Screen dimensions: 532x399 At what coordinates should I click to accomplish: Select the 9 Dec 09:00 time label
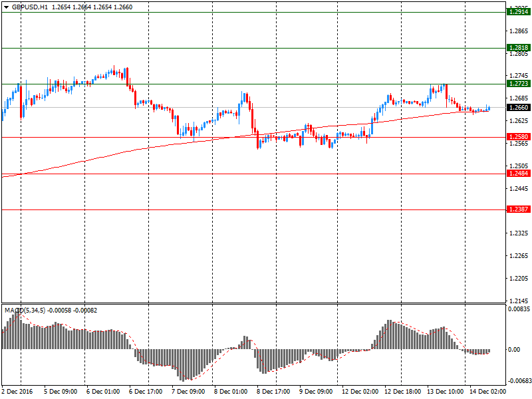pyautogui.click(x=316, y=392)
